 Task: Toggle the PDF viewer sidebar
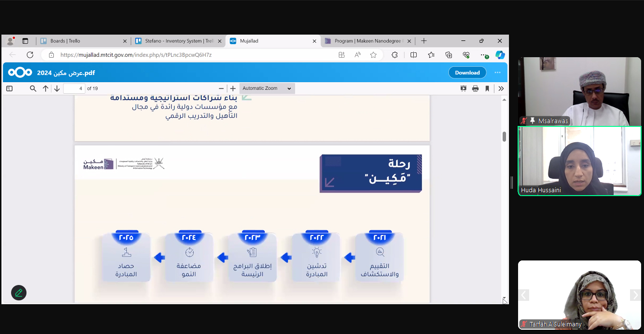pyautogui.click(x=9, y=88)
